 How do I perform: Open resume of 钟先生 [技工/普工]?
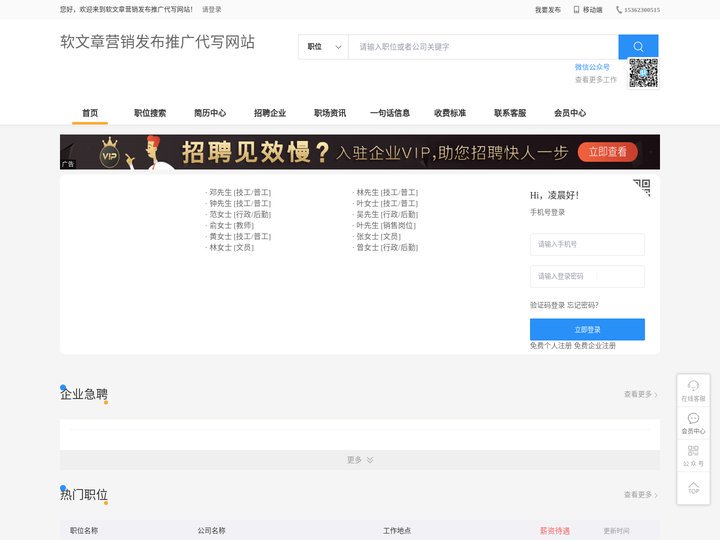(x=240, y=203)
